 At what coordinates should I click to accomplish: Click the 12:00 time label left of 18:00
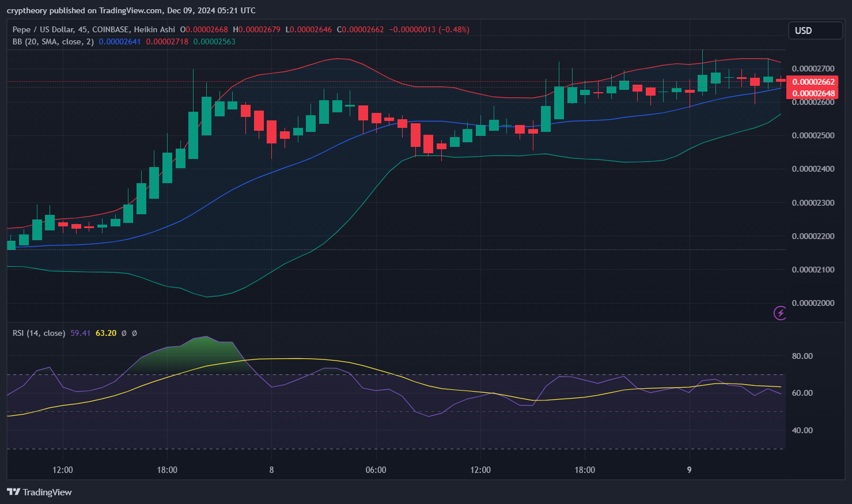pos(63,470)
